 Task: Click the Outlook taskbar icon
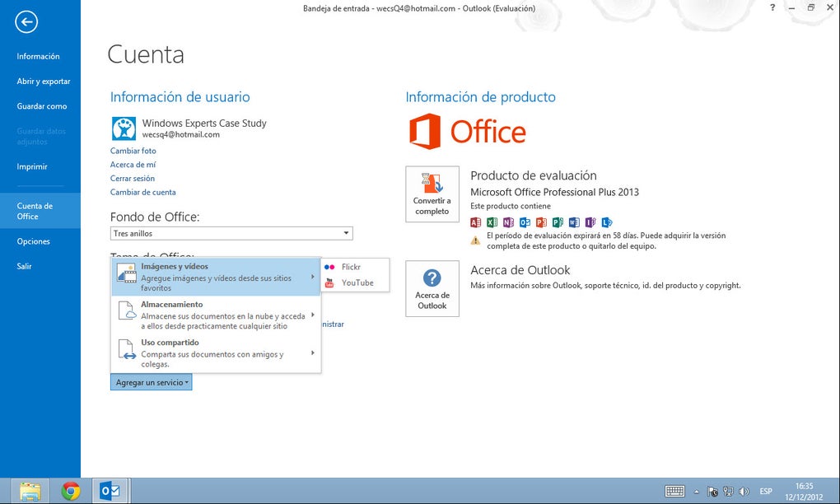coord(110,491)
